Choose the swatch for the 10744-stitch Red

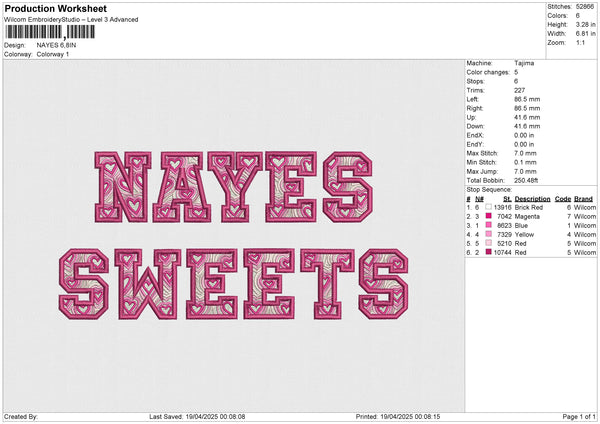(x=488, y=252)
